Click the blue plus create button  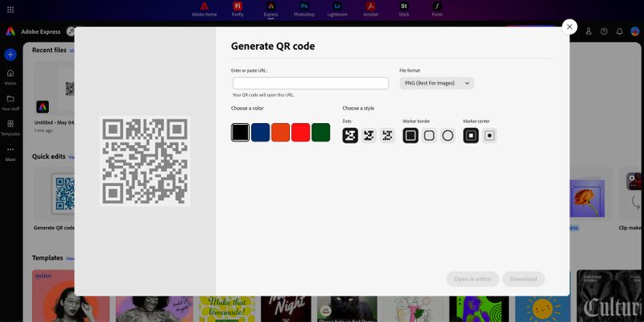pyautogui.click(x=10, y=54)
